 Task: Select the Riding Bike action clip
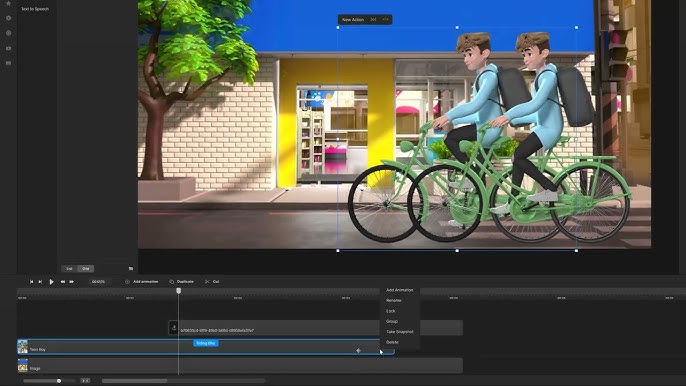tap(206, 343)
